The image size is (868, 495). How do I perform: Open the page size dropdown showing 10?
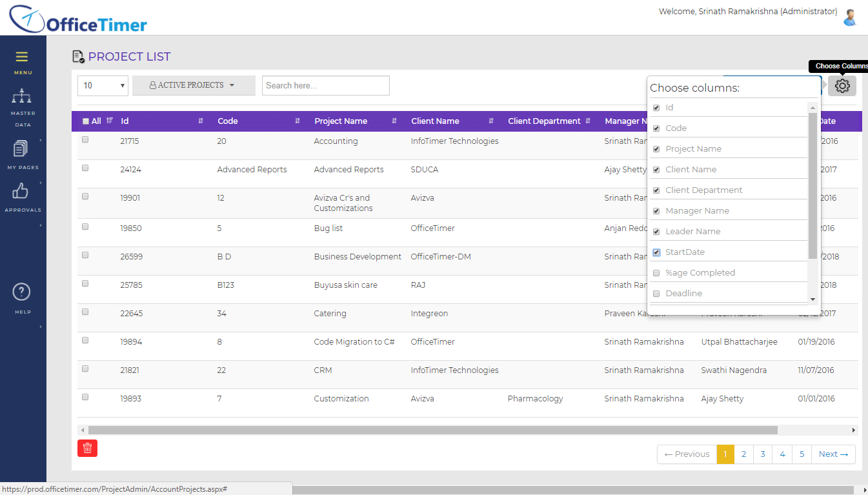click(x=103, y=85)
